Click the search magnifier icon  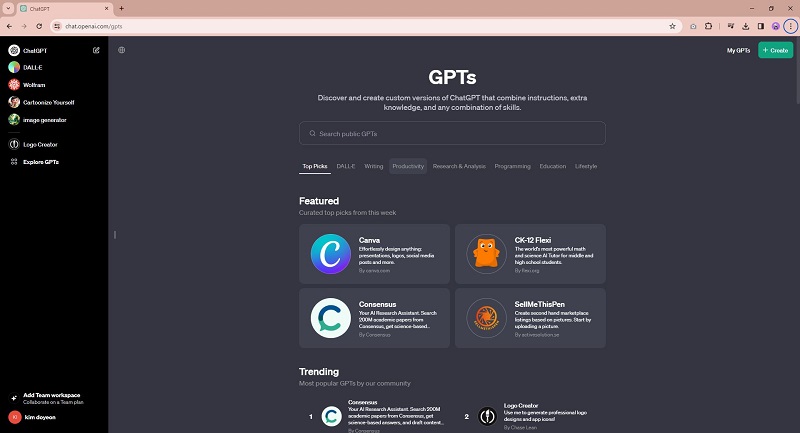click(x=312, y=133)
